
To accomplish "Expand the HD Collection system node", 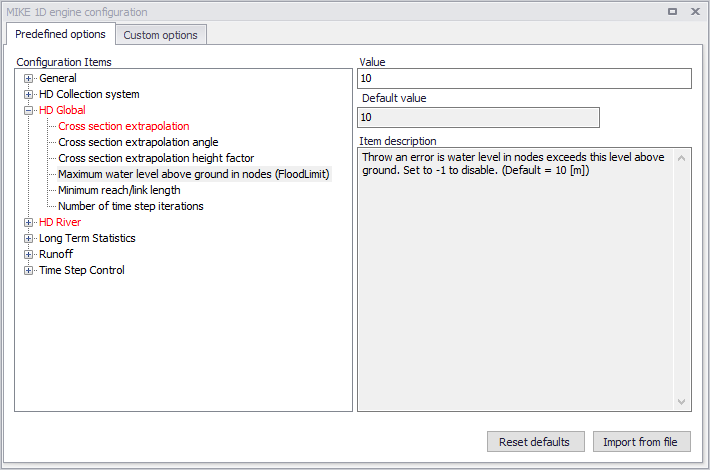I will click(x=29, y=94).
